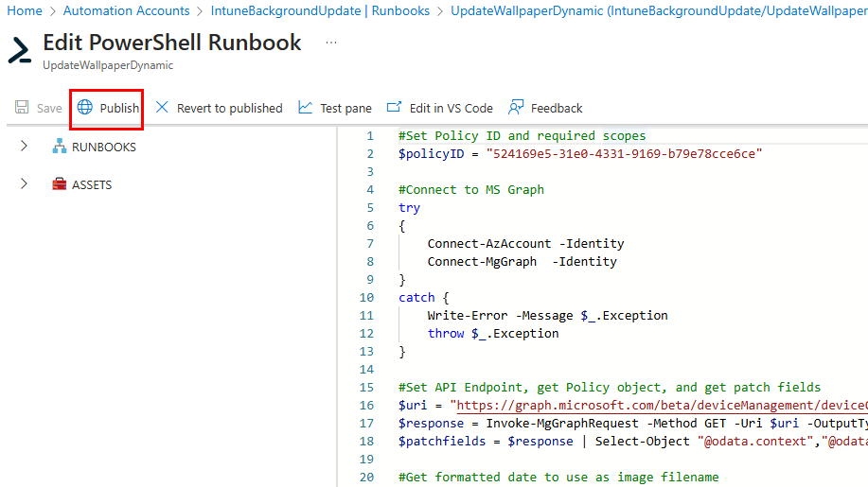The width and height of the screenshot is (868, 487).
Task: Select the RUNBOOKS tree label
Action: click(104, 147)
